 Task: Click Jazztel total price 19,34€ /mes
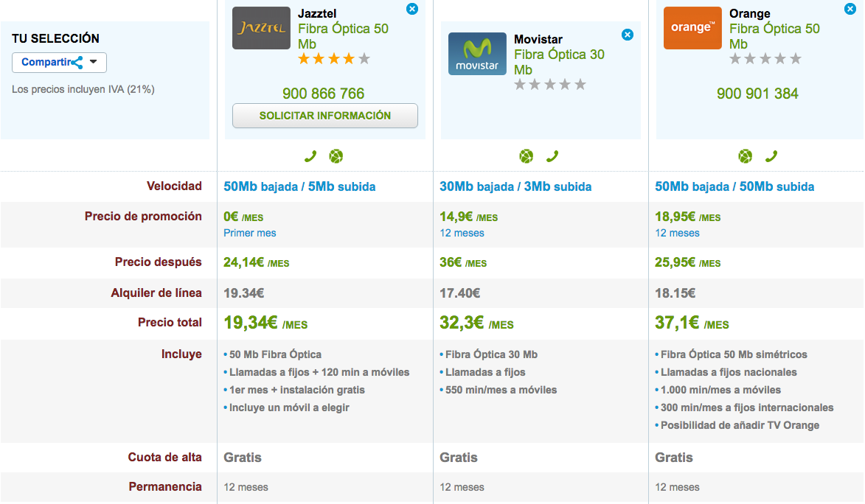coord(265,323)
